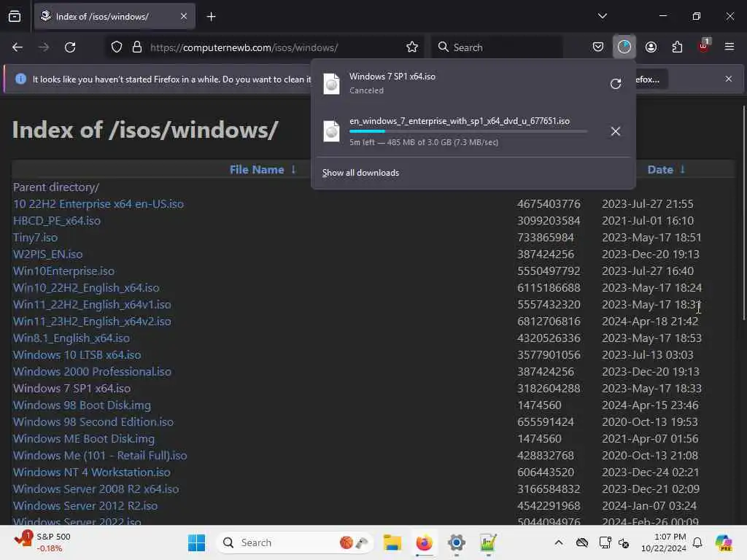Expand hidden system tray icons chevron
The height and width of the screenshot is (560, 747).
pyautogui.click(x=559, y=542)
